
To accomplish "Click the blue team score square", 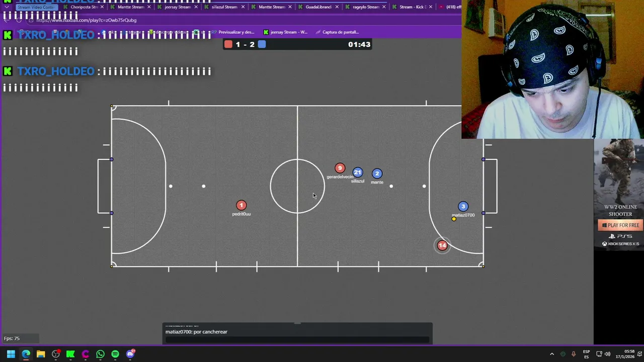I will [262, 44].
